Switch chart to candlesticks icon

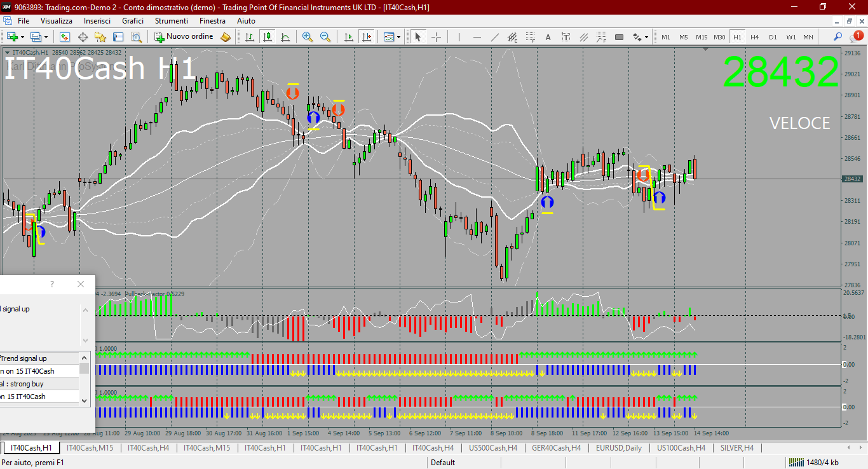(268, 37)
